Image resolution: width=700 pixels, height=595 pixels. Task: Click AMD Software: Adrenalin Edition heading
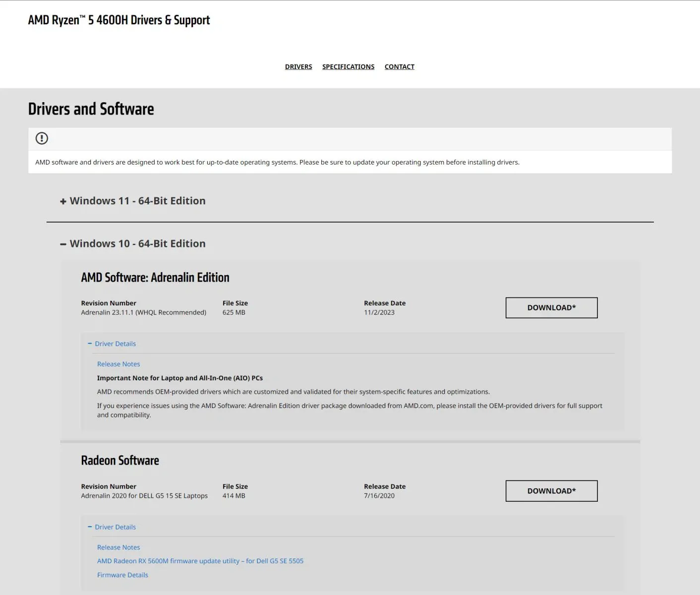pos(155,278)
